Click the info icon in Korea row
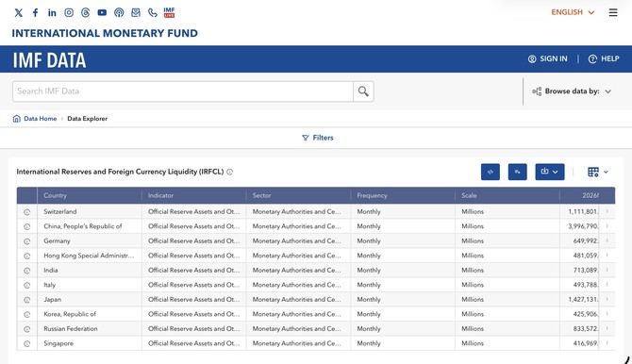 click(x=27, y=314)
